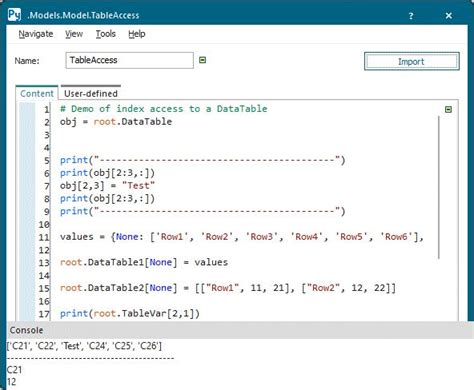Click line number 6 in the gutter
Viewport: 474px width, 390px height.
[47, 173]
